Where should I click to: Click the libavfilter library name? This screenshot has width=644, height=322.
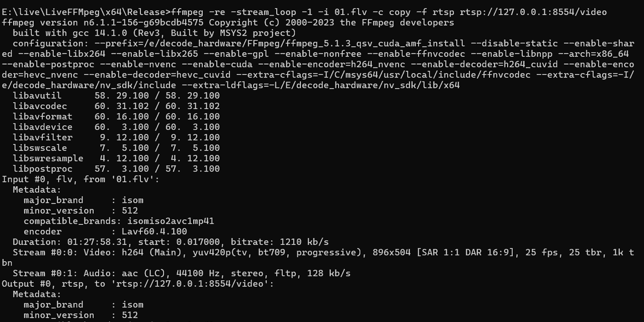(x=43, y=137)
